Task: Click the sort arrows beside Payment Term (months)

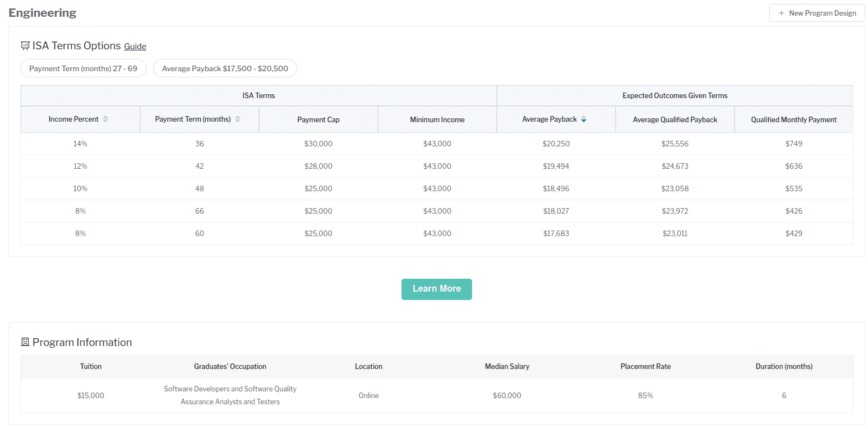Action: [x=238, y=119]
